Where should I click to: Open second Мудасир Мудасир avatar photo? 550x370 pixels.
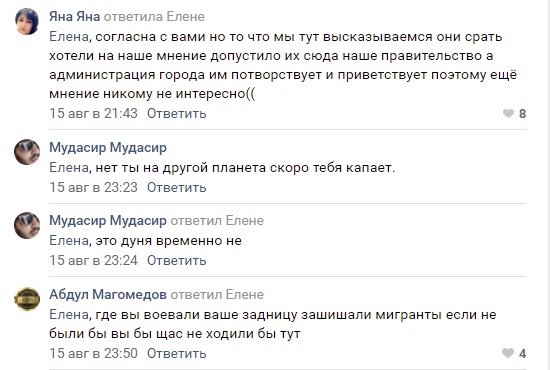[27, 226]
